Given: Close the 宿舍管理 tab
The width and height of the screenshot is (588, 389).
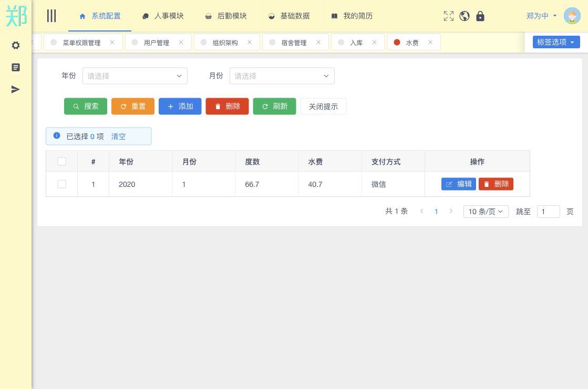Looking at the screenshot, I should point(318,43).
